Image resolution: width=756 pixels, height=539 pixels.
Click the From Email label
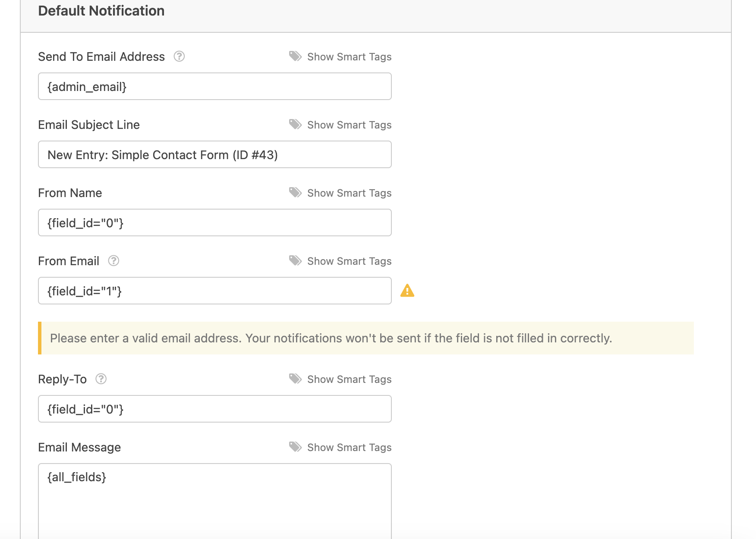(x=69, y=261)
